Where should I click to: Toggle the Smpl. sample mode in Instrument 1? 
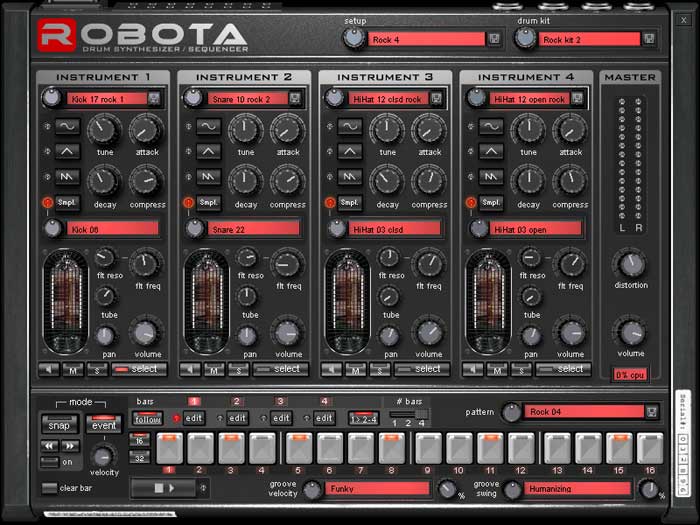click(x=67, y=203)
